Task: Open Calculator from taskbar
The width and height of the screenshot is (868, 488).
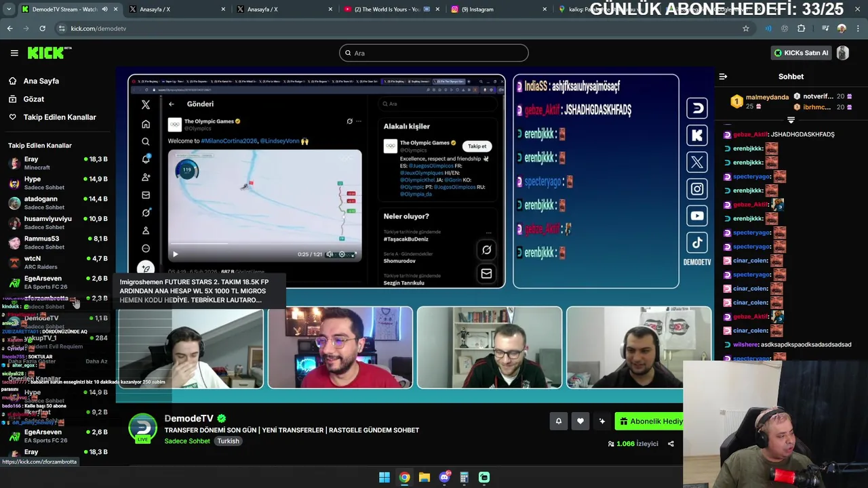Action: click(464, 477)
